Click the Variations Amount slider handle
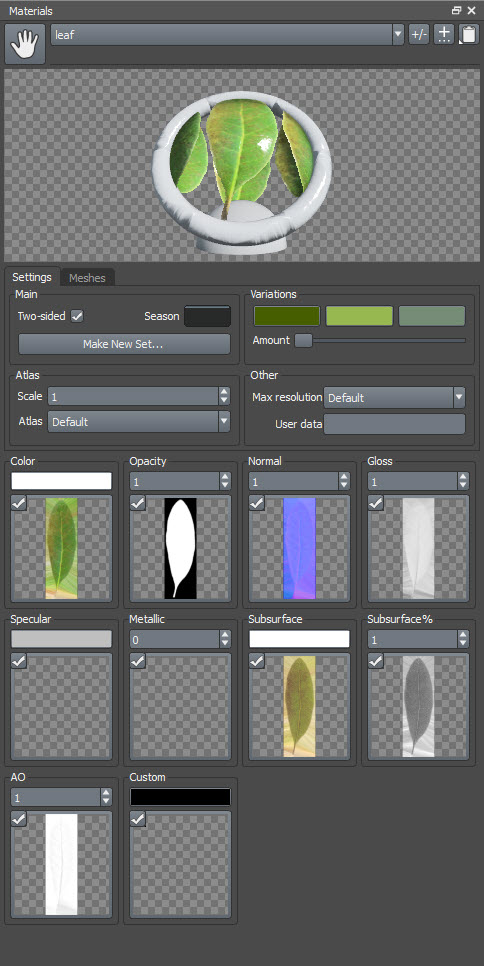484x966 pixels. [x=303, y=340]
